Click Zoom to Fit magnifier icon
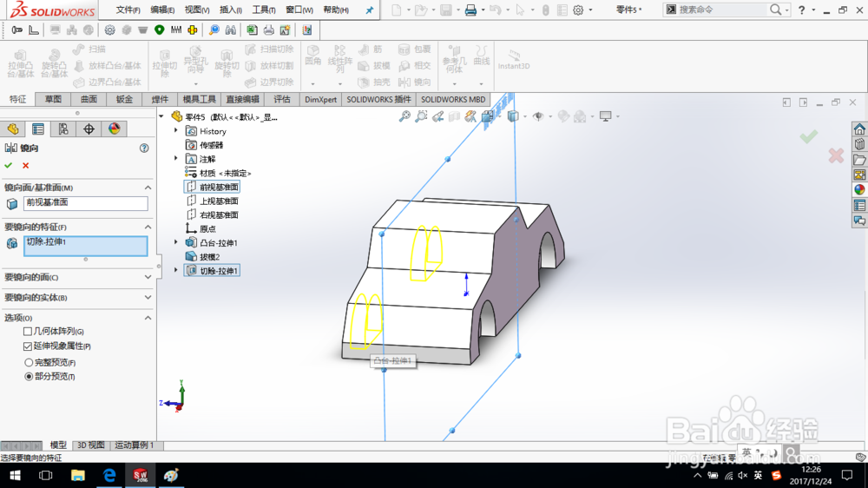Viewport: 868px width, 488px height. pos(404,116)
